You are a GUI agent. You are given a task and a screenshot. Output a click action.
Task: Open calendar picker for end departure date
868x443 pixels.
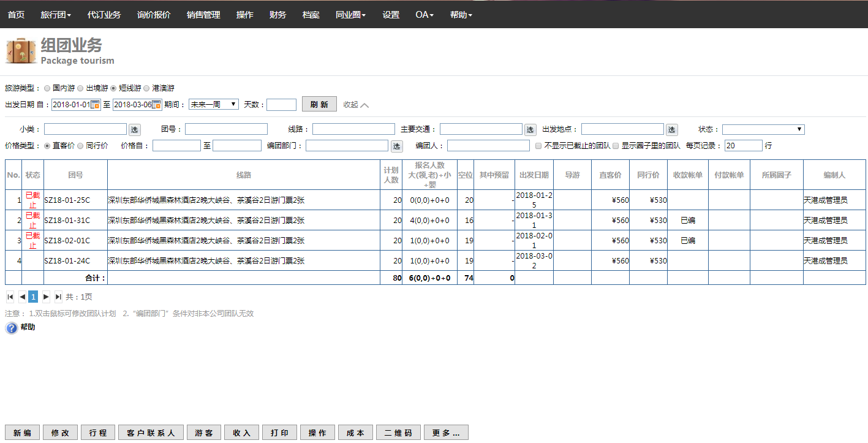(157, 105)
